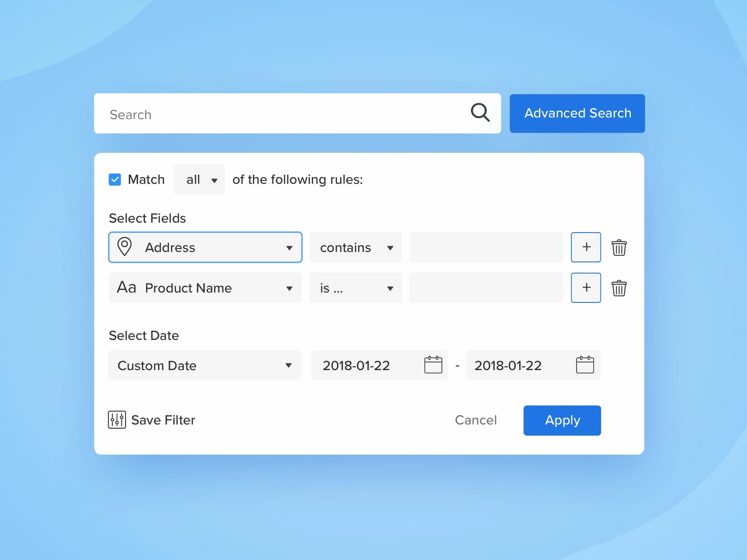Screen dimensions: 747x560
Task: Open the end date calendar picker
Action: click(585, 365)
